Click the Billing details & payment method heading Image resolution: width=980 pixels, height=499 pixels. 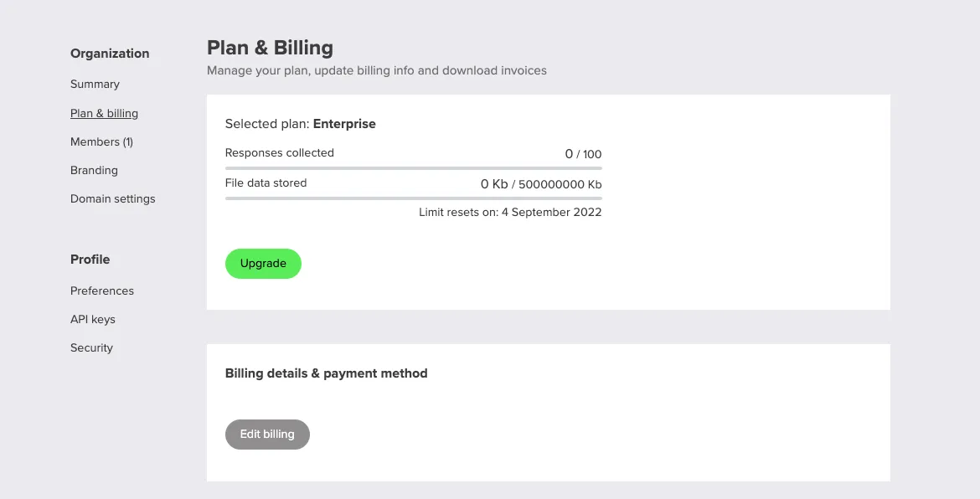[x=326, y=373]
